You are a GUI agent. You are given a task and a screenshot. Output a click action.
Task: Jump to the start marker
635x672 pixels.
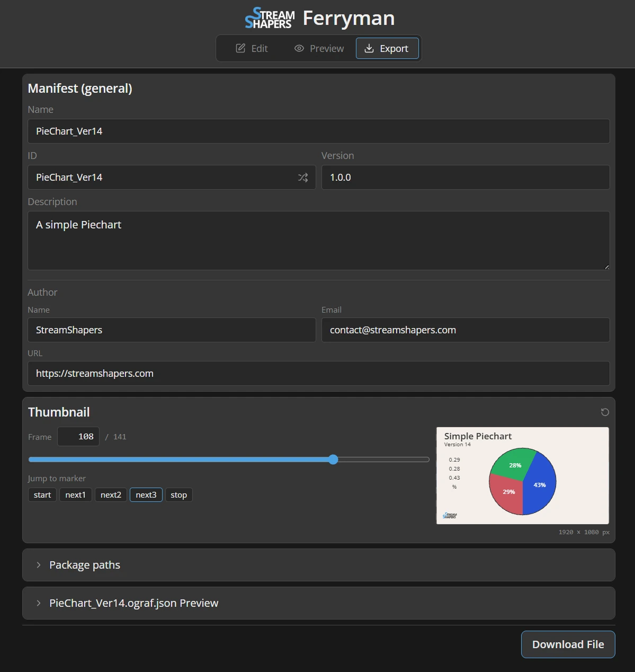click(42, 495)
